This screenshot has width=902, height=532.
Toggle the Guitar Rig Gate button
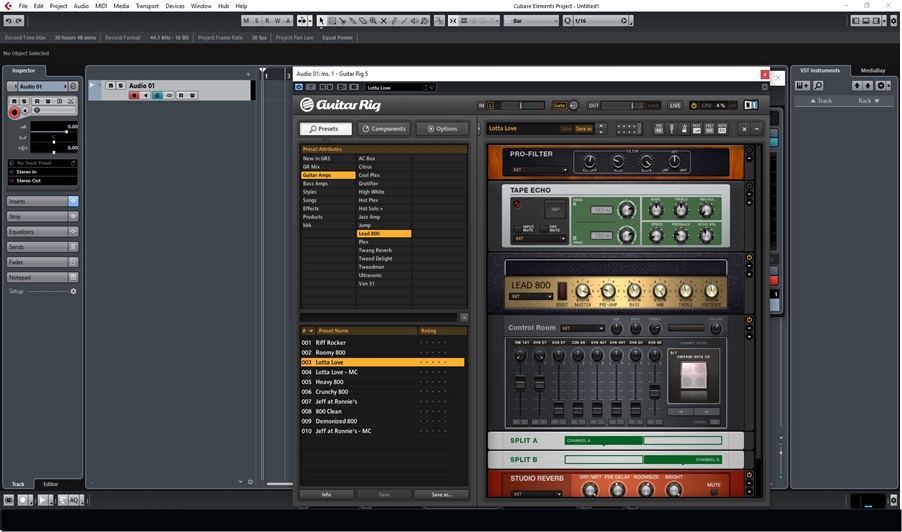click(559, 105)
